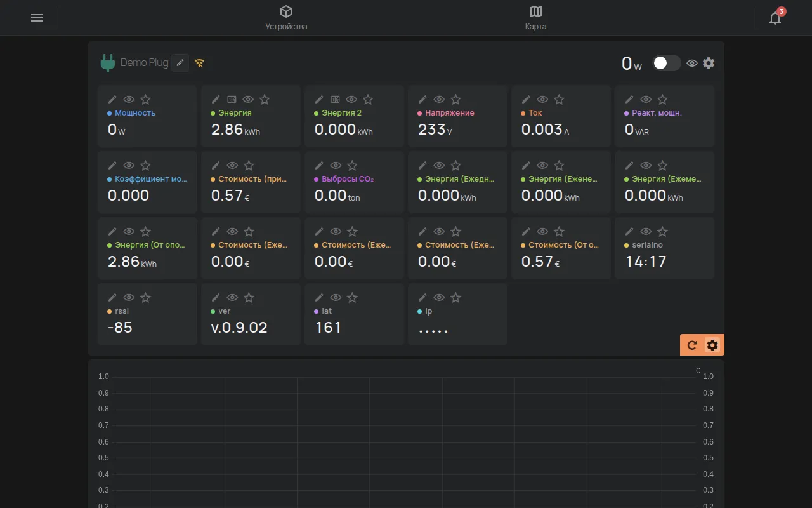
Task: Click the Стоимость (От опо… 0.57 € value
Action: (540, 262)
